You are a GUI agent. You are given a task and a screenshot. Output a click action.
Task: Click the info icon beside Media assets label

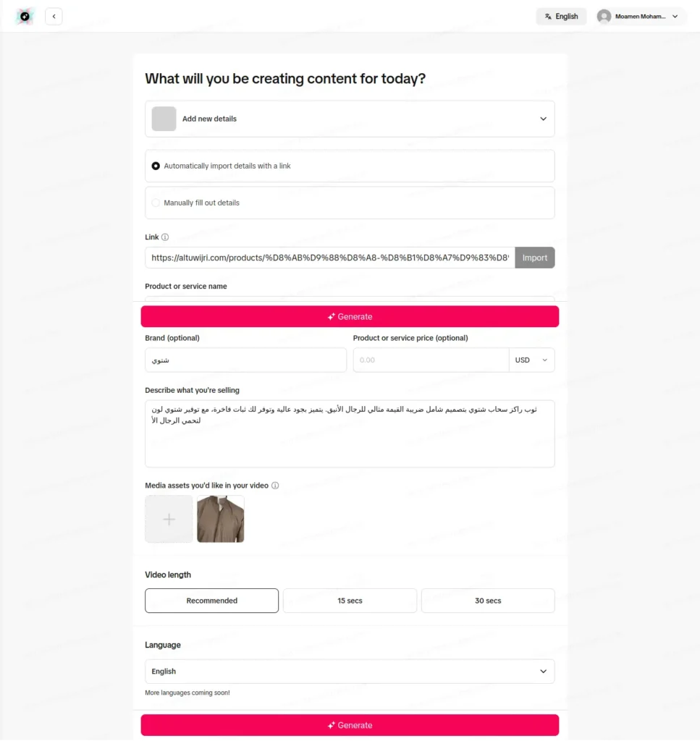(x=275, y=486)
